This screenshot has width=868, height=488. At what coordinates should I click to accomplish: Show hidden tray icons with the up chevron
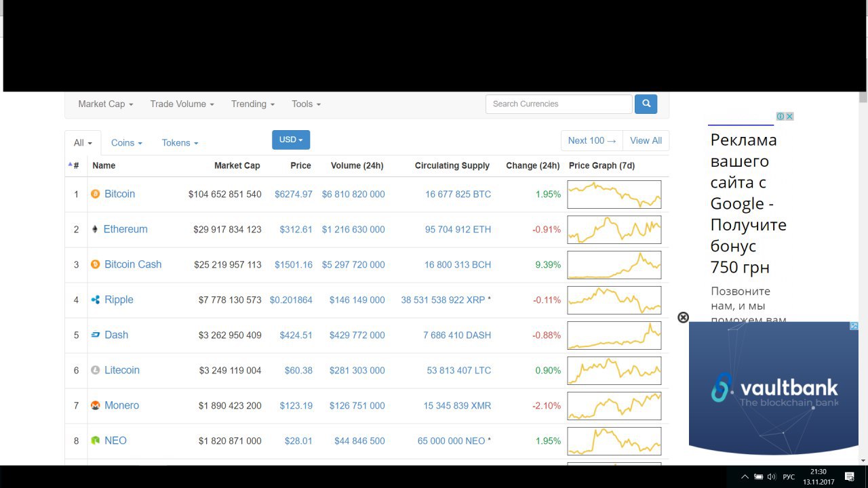745,476
